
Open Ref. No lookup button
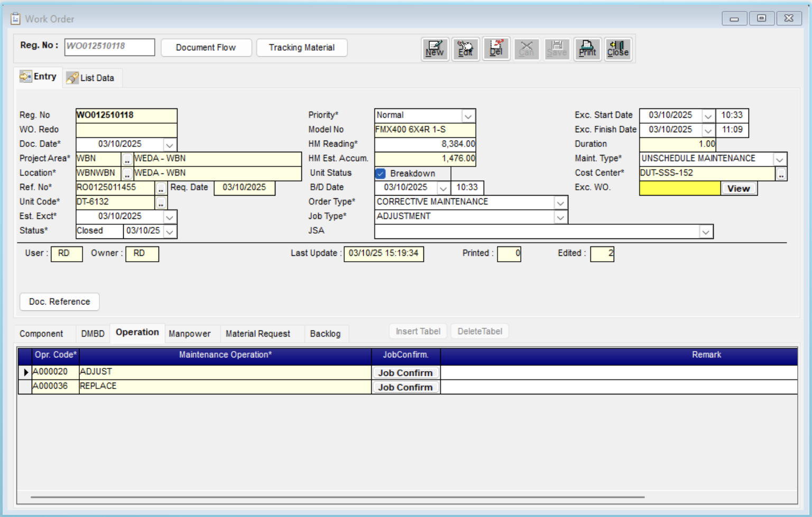click(x=161, y=188)
